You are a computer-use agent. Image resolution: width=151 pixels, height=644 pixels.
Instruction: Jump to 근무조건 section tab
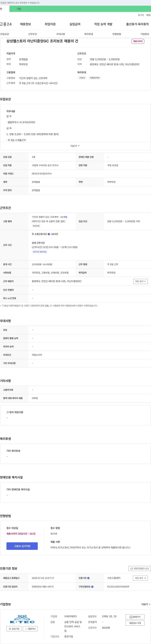coord(33,34)
